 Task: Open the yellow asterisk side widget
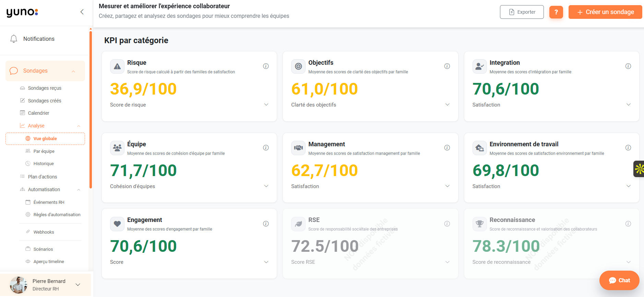click(x=639, y=169)
